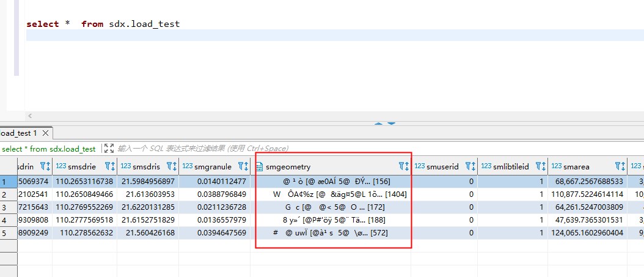Screen dimensions: 644x277
Task: Click cell 0.0140112477 in smgranule
Action: point(214,181)
